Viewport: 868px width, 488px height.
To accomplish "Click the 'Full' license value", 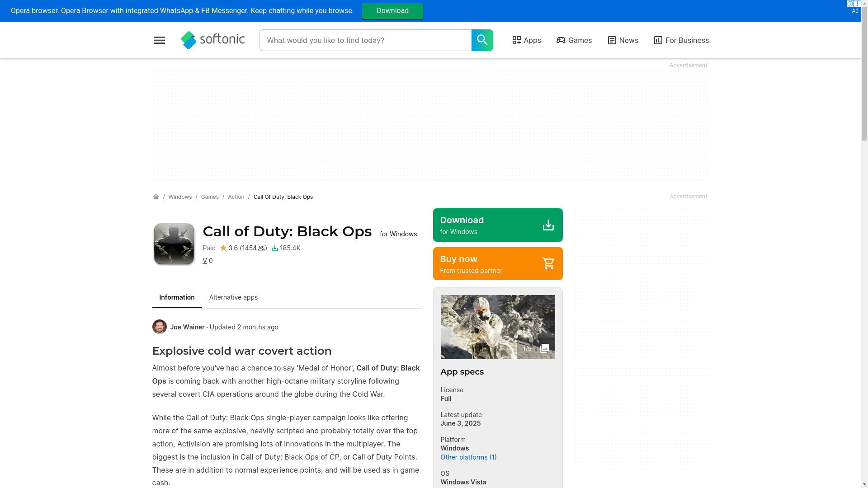I will (446, 399).
